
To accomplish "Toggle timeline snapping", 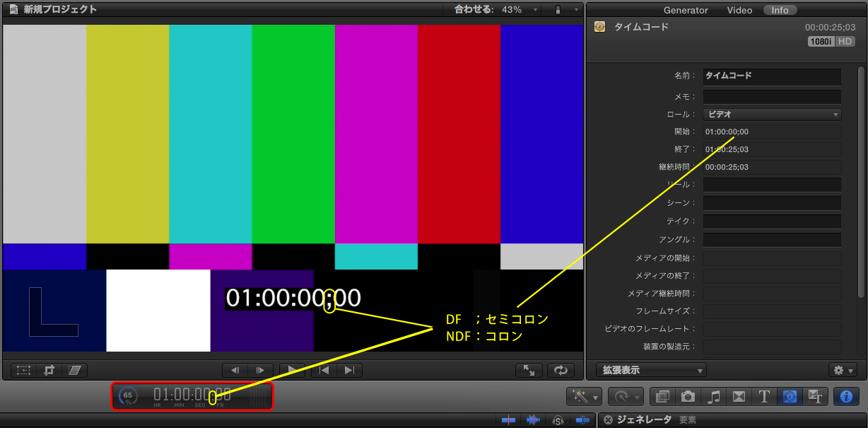I will click(x=582, y=420).
